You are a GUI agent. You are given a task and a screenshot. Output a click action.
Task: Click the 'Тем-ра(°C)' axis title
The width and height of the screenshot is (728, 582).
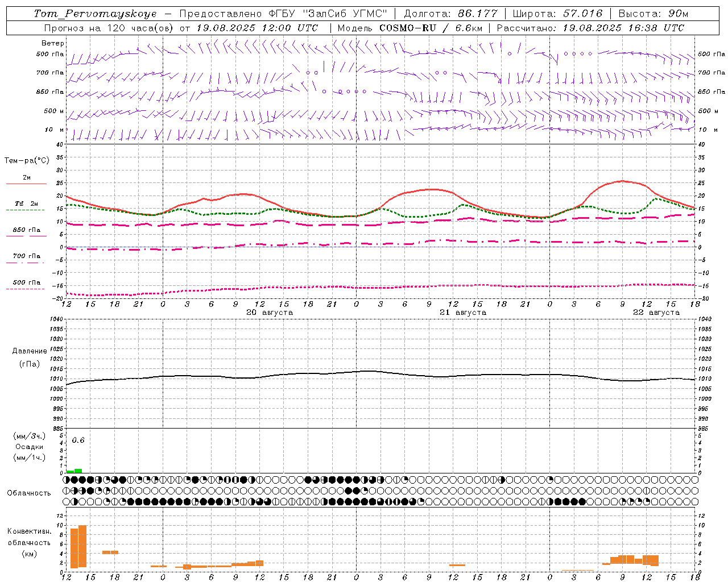tap(27, 161)
